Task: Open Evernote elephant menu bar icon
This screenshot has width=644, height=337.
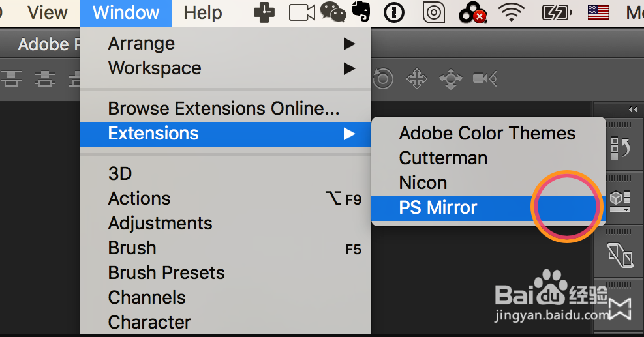Action: 361,11
